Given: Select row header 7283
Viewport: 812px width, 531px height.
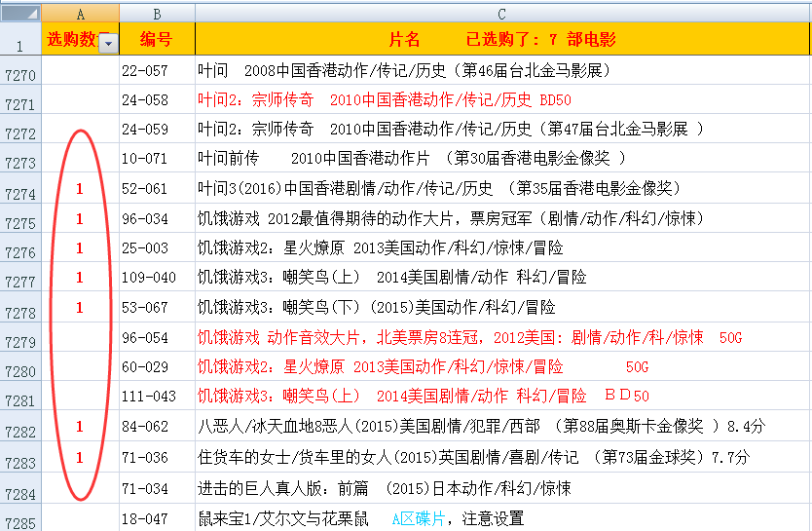Looking at the screenshot, I should click(x=20, y=457).
